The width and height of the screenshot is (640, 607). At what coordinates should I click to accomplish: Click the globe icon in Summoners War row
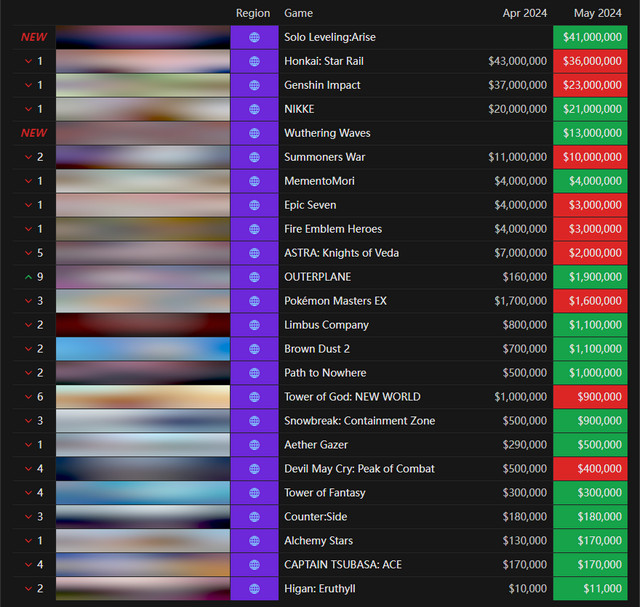click(254, 157)
